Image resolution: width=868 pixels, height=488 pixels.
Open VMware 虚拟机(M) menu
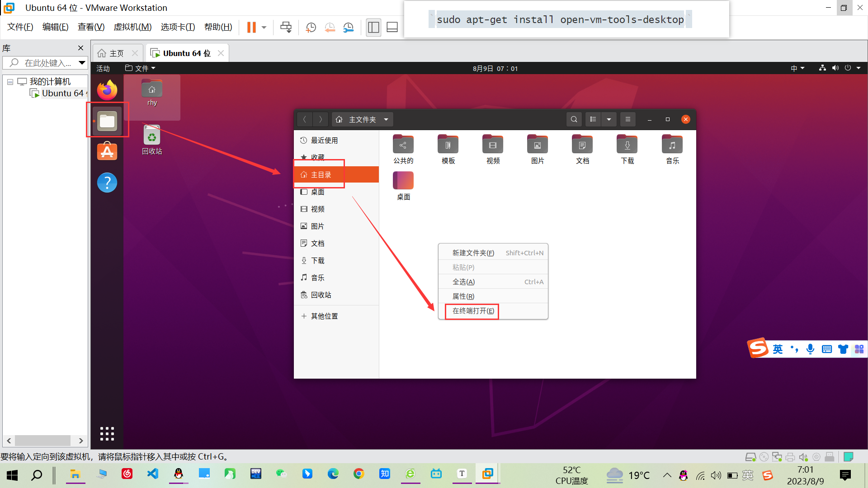132,27
